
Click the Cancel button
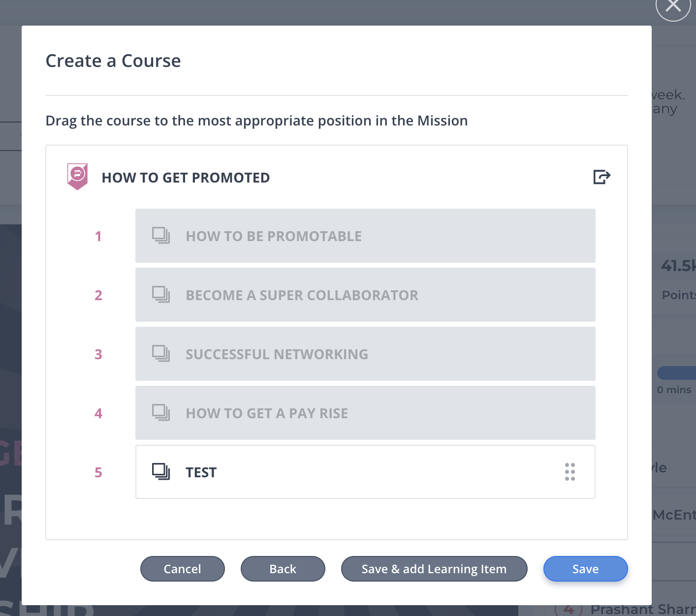pyautogui.click(x=183, y=569)
